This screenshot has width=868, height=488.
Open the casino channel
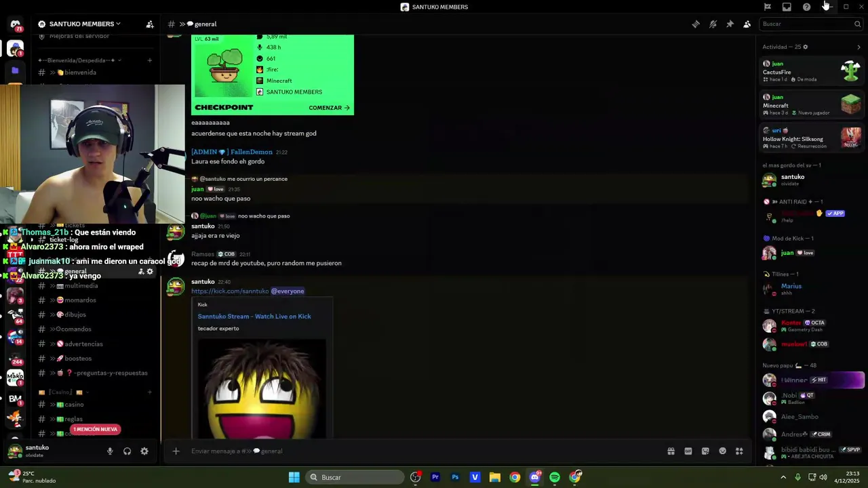pos(96,405)
